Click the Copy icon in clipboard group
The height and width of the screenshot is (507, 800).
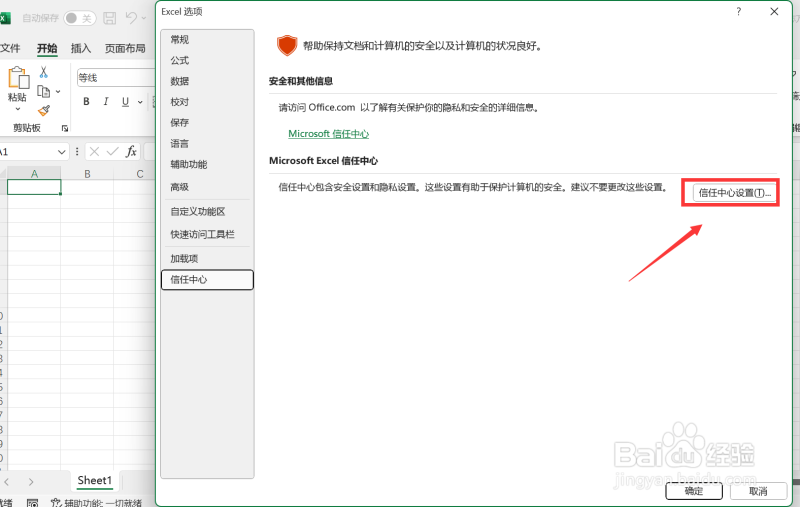[44, 92]
